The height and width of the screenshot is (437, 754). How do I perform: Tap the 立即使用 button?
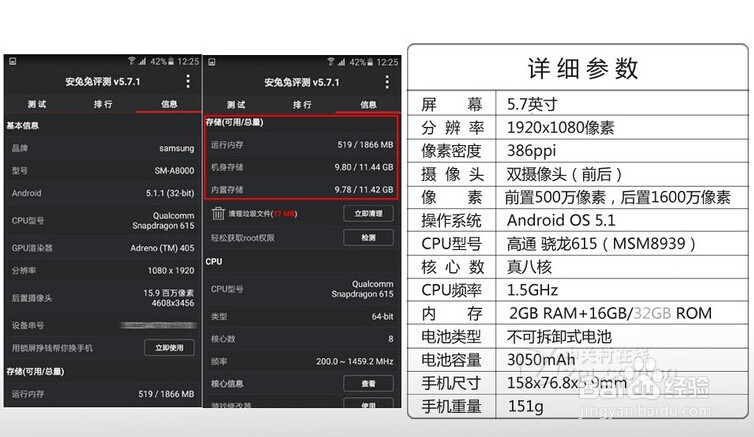(169, 348)
